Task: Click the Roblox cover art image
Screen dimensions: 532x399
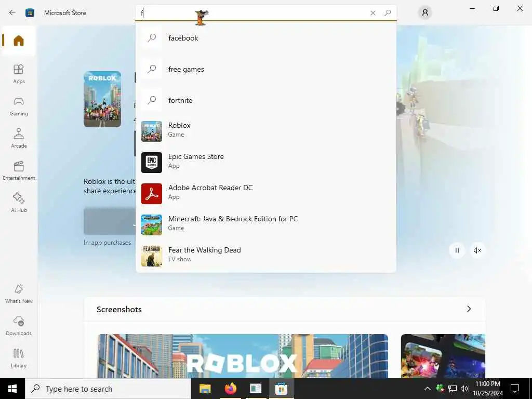Action: (x=102, y=99)
